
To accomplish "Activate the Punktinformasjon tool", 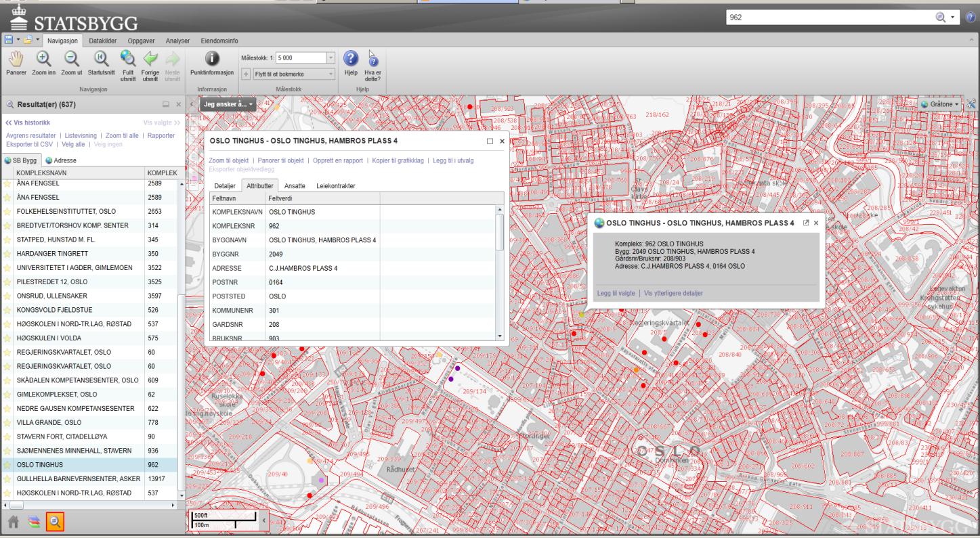I will (x=211, y=63).
